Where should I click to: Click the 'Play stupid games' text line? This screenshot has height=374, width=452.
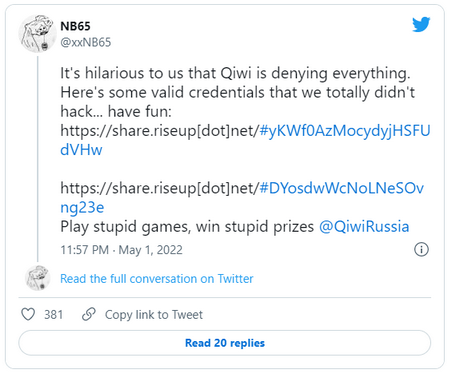pos(187,227)
